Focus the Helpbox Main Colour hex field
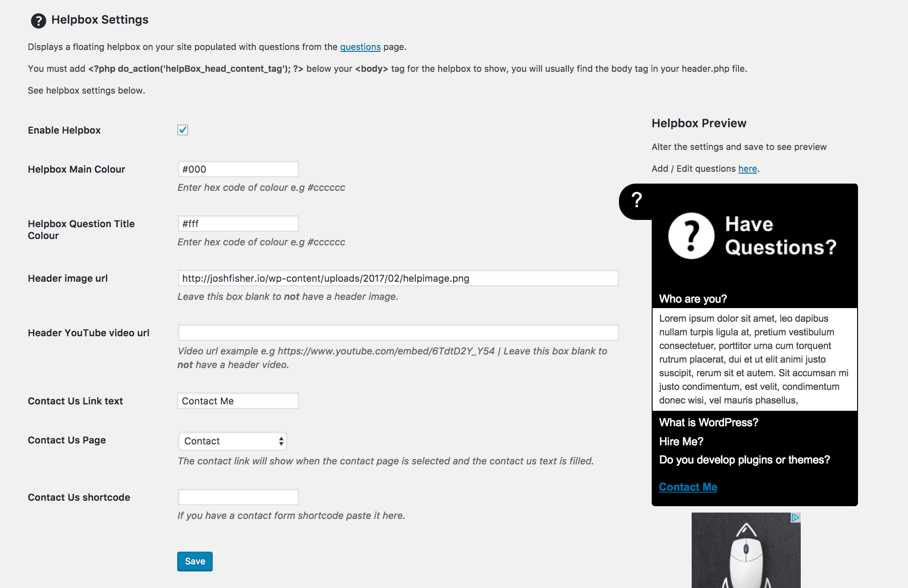This screenshot has height=588, width=908. [238, 169]
